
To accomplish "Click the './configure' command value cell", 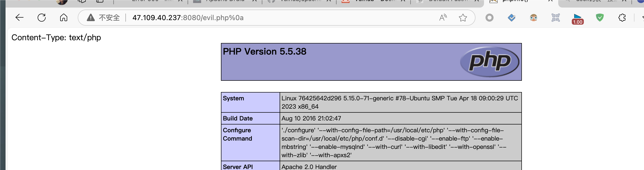I will click(400, 143).
